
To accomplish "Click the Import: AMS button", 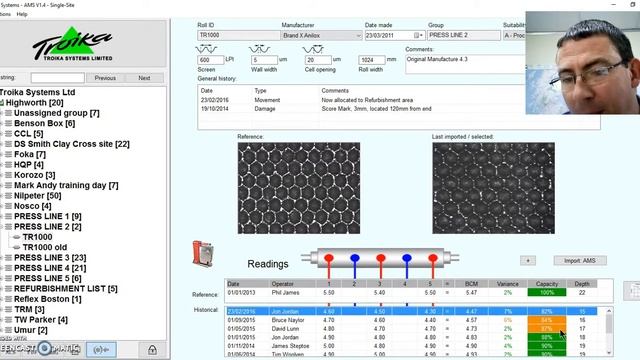I will 580,260.
